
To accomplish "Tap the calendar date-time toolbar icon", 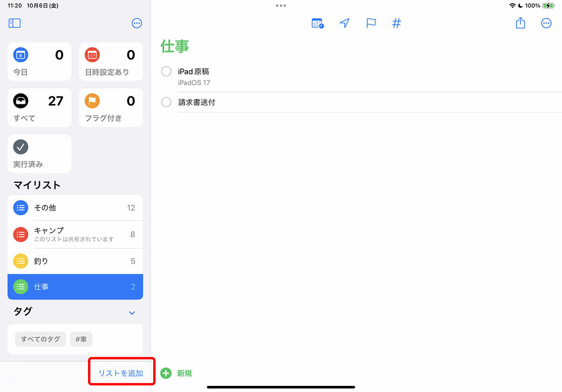I will [x=318, y=23].
